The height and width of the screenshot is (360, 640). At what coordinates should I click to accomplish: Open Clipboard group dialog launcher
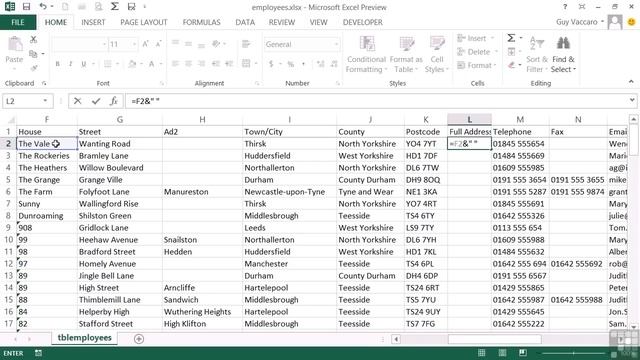click(x=44, y=84)
